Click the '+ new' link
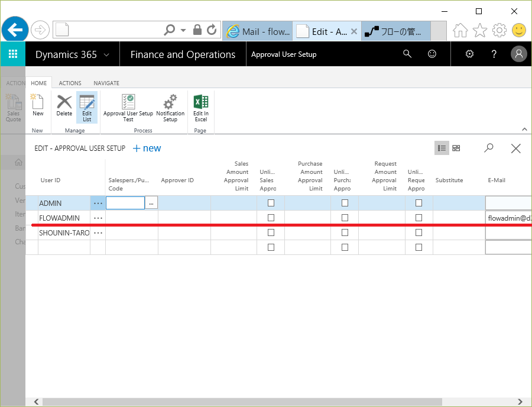The image size is (532, 407). tap(147, 148)
